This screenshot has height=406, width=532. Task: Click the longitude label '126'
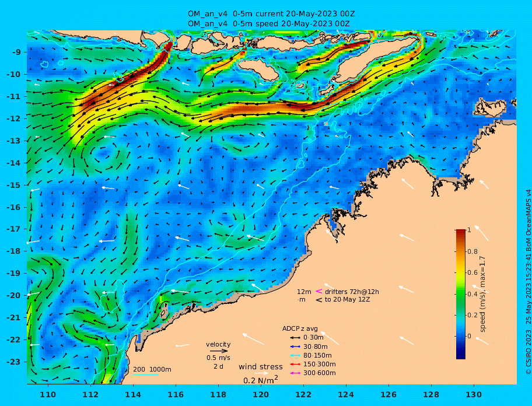pyautogui.click(x=388, y=394)
